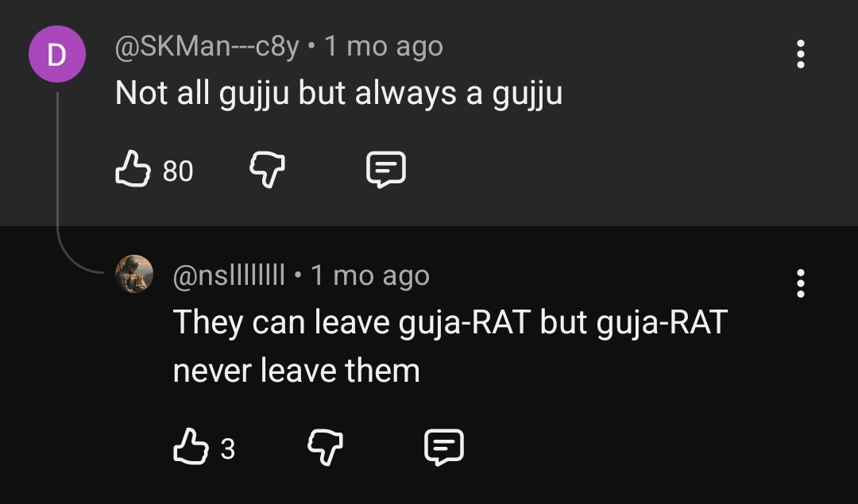Open three-dot menu for @SKMan---c8y comment

click(x=801, y=54)
